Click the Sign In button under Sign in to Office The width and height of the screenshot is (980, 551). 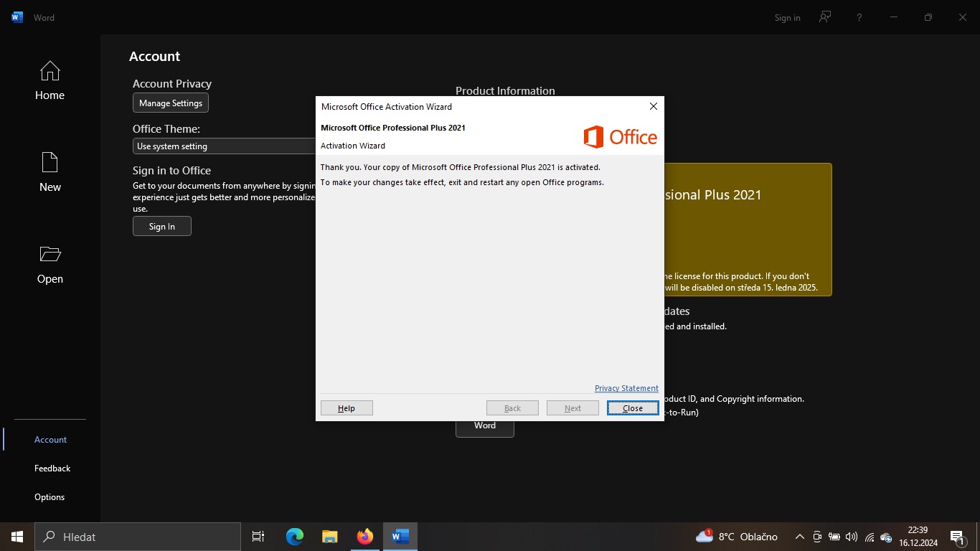[x=162, y=226]
